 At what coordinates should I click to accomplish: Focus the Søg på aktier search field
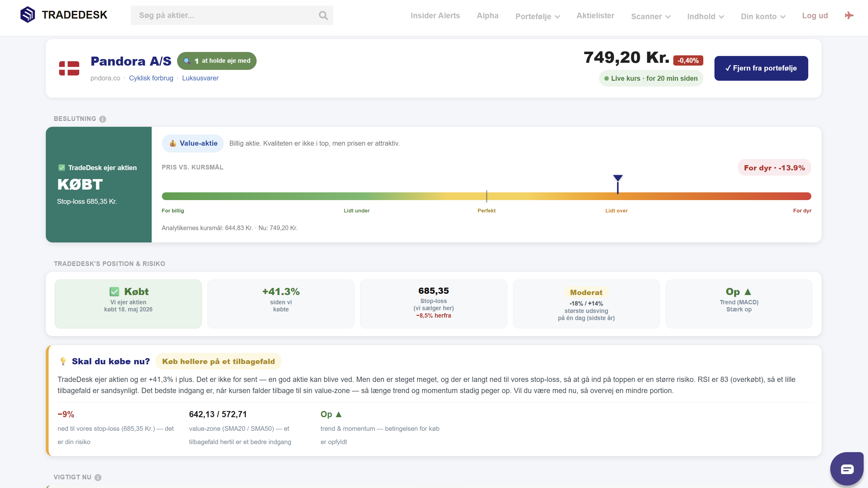click(x=232, y=15)
